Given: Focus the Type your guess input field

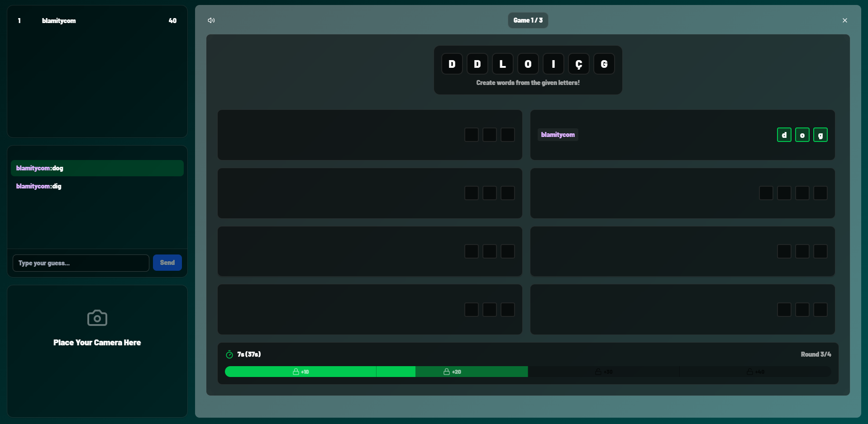Looking at the screenshot, I should coord(81,263).
